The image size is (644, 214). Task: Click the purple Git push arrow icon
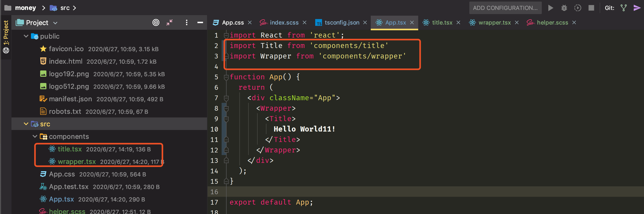637,8
